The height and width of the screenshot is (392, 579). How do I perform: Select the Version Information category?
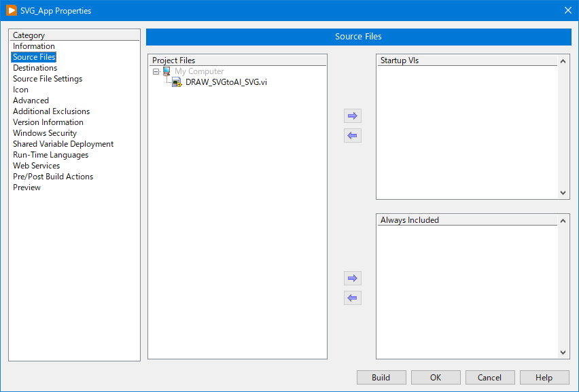tap(48, 122)
